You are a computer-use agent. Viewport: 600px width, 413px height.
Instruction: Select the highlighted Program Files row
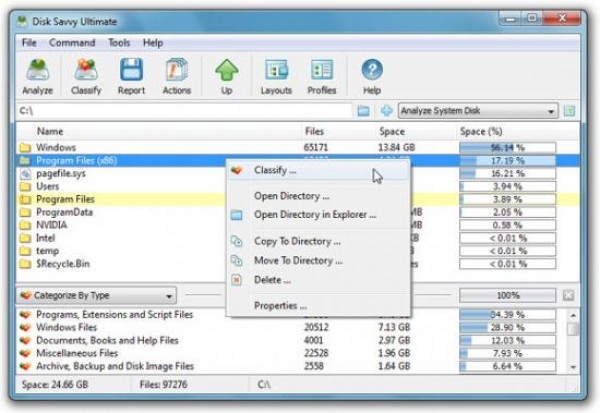tap(297, 199)
